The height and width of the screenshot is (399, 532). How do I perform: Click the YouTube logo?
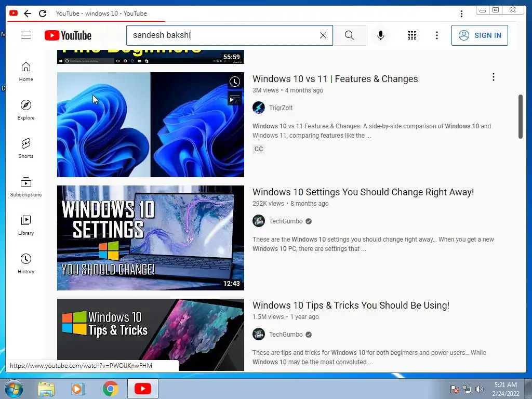[68, 35]
